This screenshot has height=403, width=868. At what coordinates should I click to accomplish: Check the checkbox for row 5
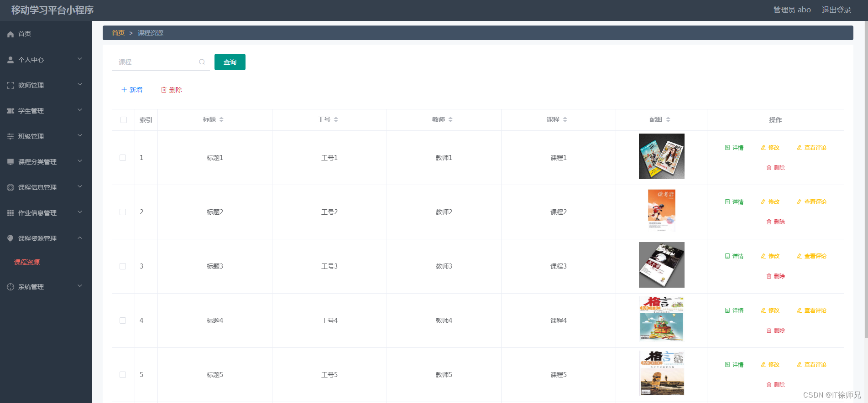pos(123,375)
